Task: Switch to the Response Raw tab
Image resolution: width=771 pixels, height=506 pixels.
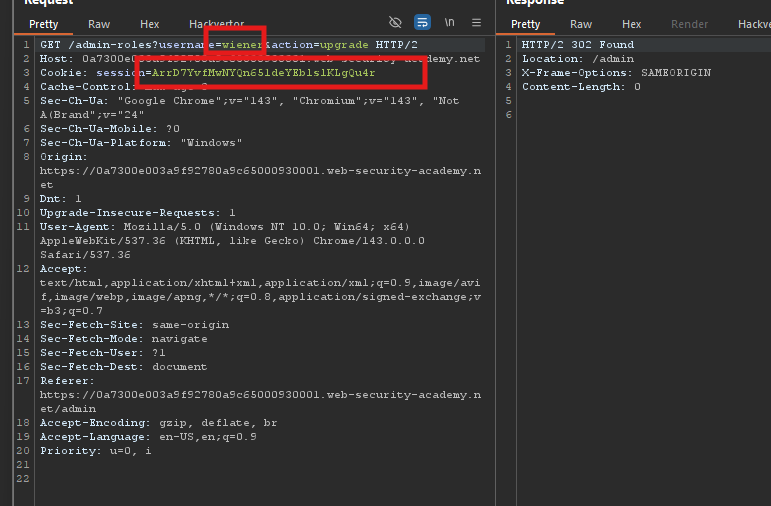Action: point(581,24)
